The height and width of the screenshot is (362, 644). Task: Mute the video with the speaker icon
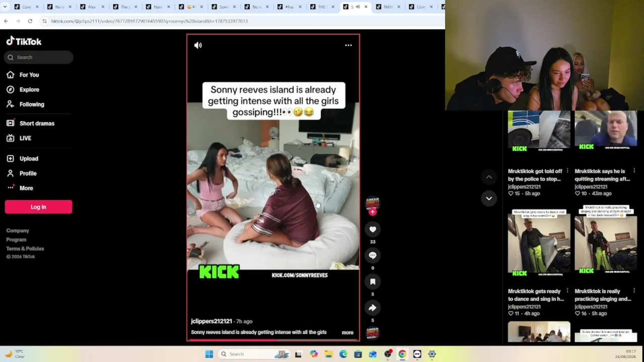point(198,45)
